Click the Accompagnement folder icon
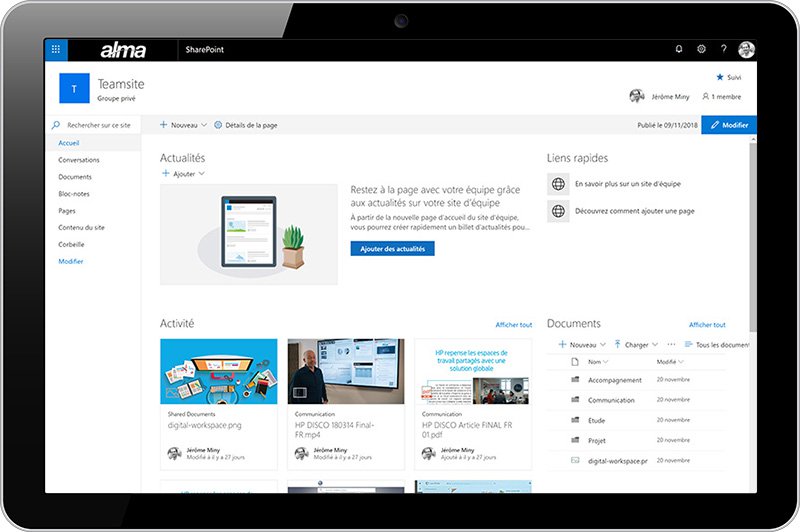The image size is (800, 532). [x=575, y=379]
